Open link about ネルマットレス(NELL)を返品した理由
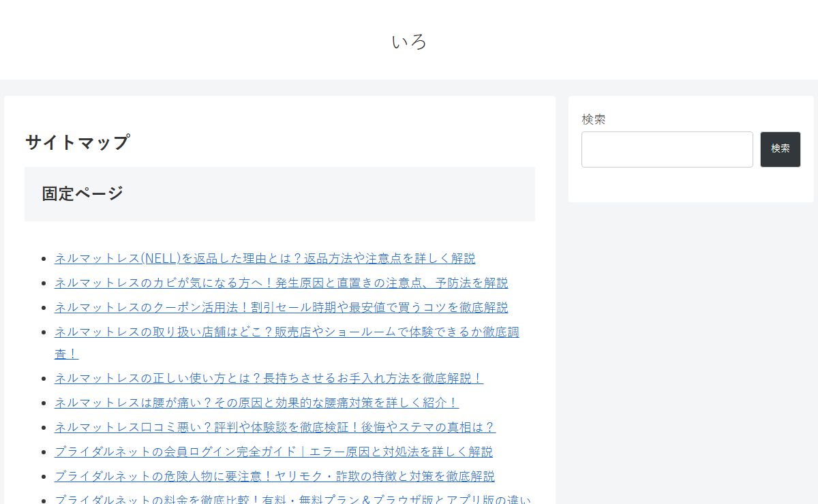 (265, 258)
